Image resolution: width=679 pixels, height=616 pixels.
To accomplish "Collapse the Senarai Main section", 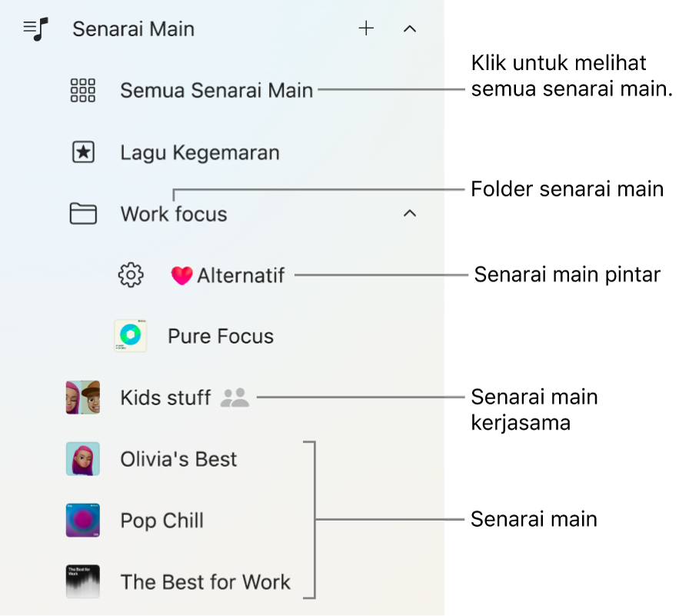I will coord(410,29).
